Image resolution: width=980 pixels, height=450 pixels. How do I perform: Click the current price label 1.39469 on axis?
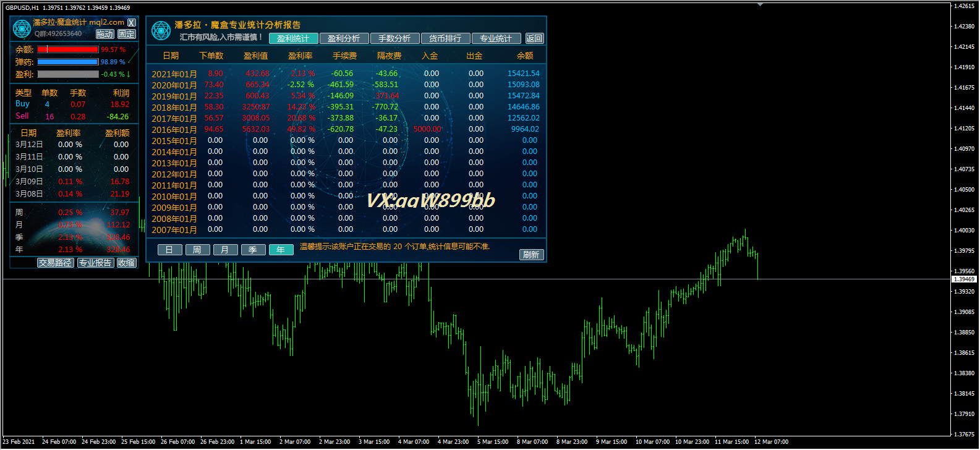965,279
